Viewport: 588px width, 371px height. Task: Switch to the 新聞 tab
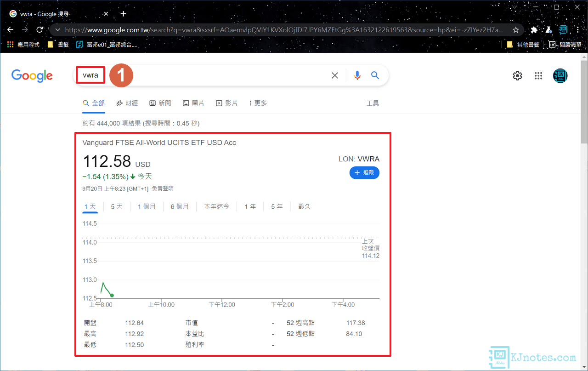coord(160,103)
